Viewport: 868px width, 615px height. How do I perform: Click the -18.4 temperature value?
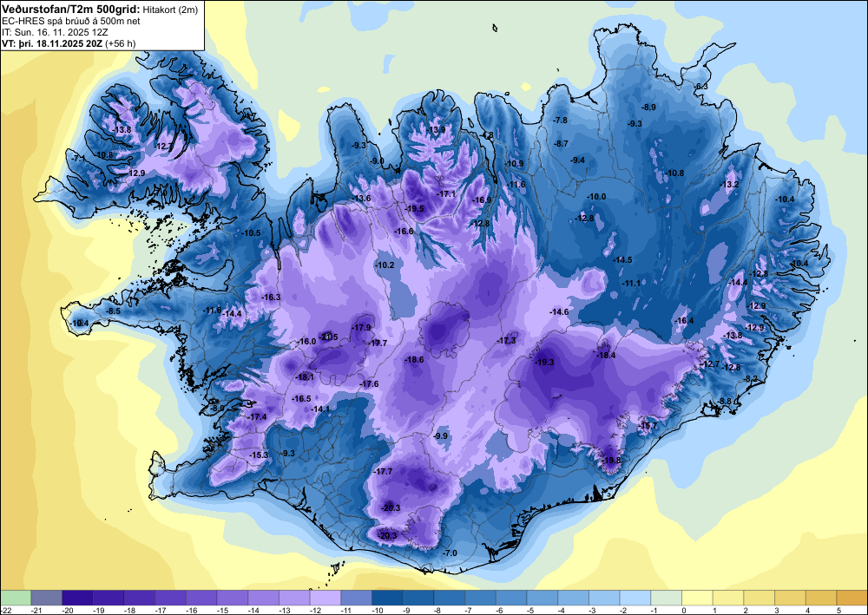(x=606, y=355)
